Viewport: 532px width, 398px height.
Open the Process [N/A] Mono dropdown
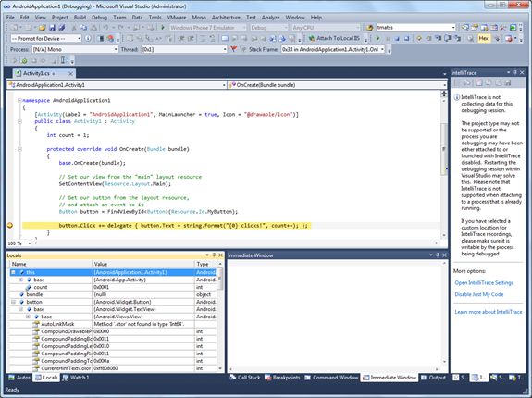point(116,50)
